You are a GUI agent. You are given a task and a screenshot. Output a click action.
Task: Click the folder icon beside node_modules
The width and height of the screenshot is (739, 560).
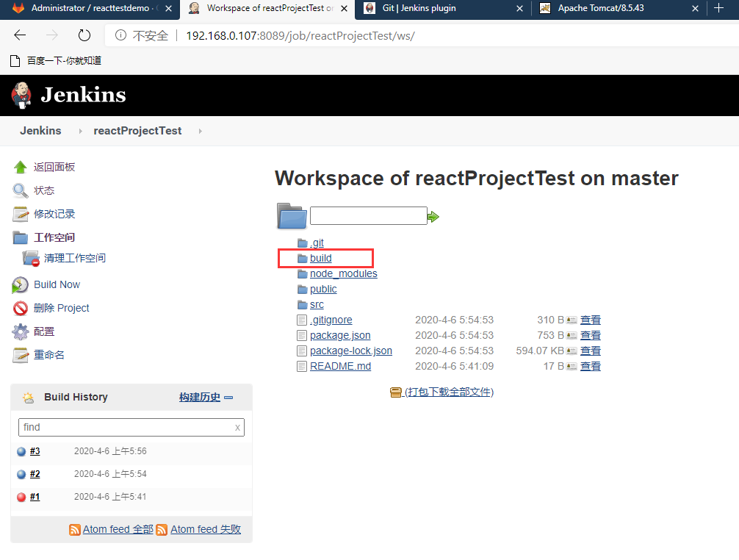[303, 274]
